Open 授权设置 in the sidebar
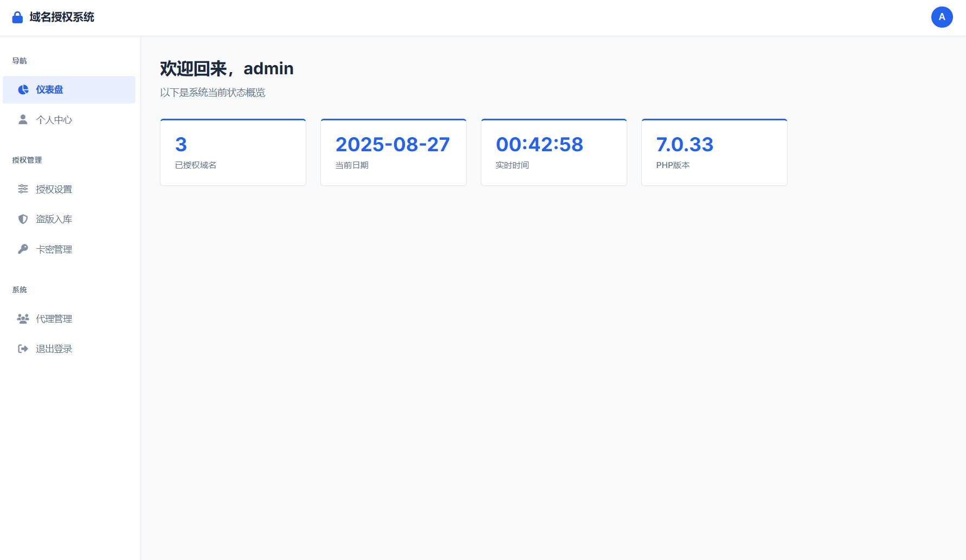The height and width of the screenshot is (560, 966). click(x=54, y=190)
